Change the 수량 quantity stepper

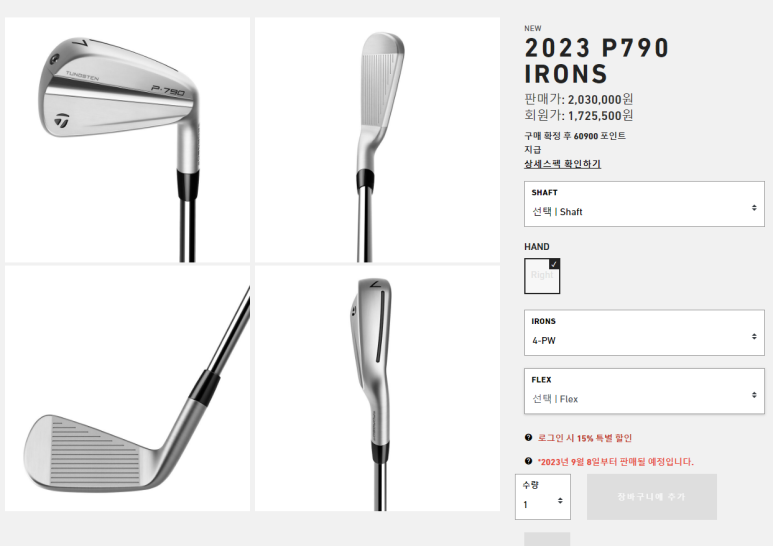[x=543, y=497]
